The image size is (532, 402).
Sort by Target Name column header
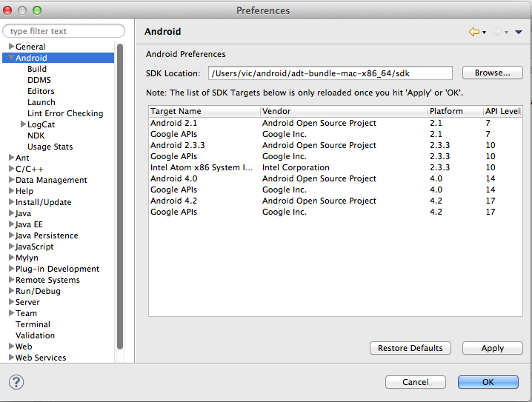tap(205, 111)
